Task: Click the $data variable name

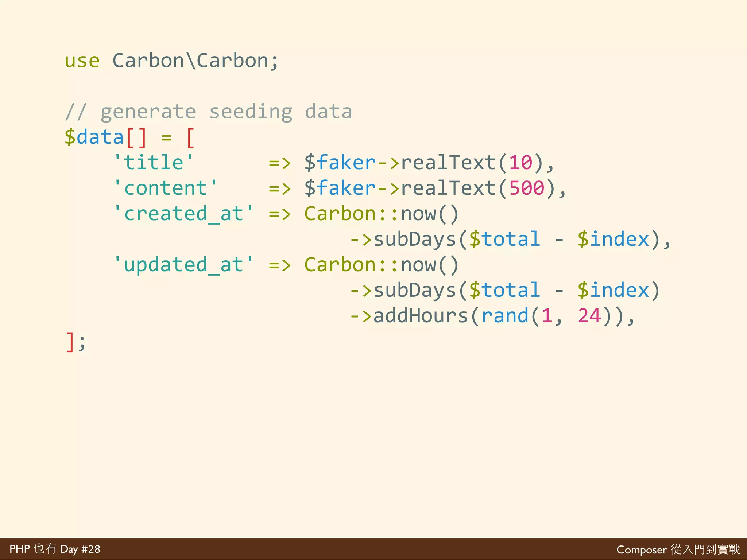Action: pyautogui.click(x=94, y=137)
